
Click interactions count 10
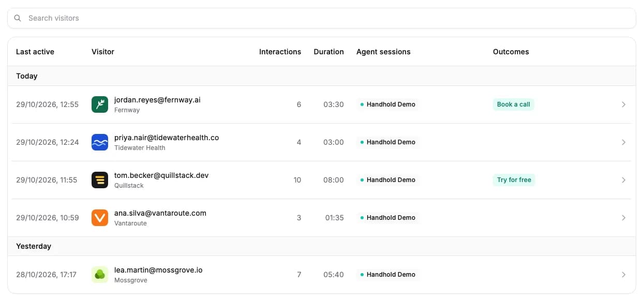click(297, 180)
